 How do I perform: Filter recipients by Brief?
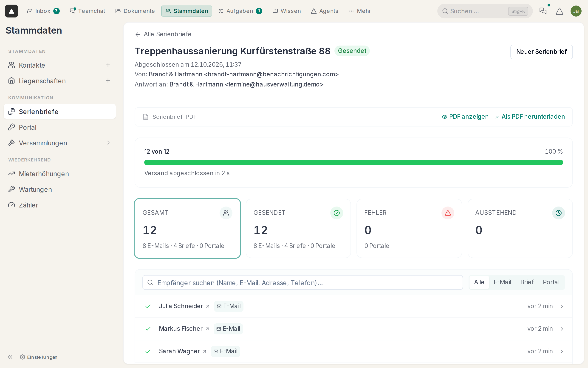[x=527, y=282]
